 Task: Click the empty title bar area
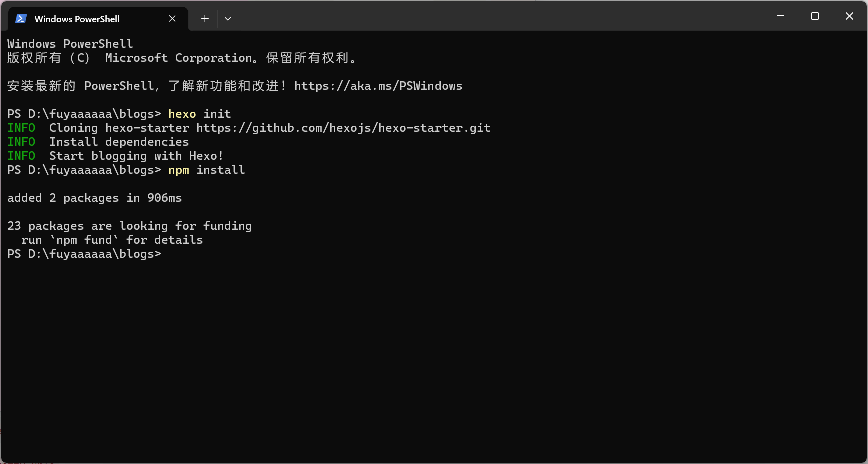501,16
